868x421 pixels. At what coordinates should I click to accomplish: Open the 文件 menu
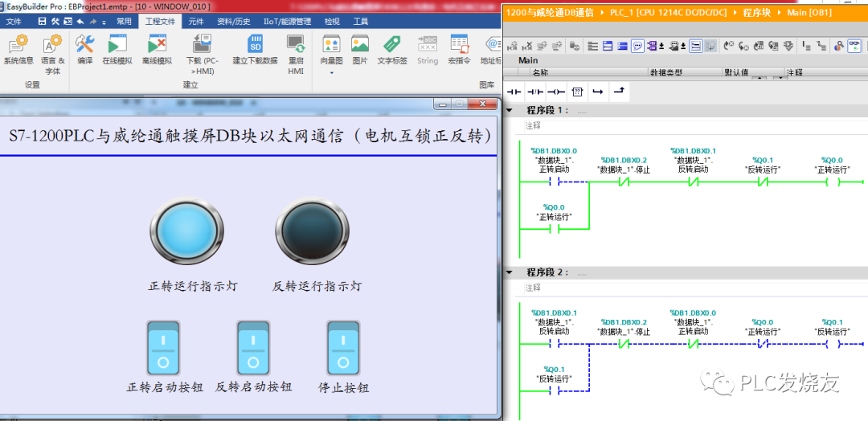coord(14,22)
